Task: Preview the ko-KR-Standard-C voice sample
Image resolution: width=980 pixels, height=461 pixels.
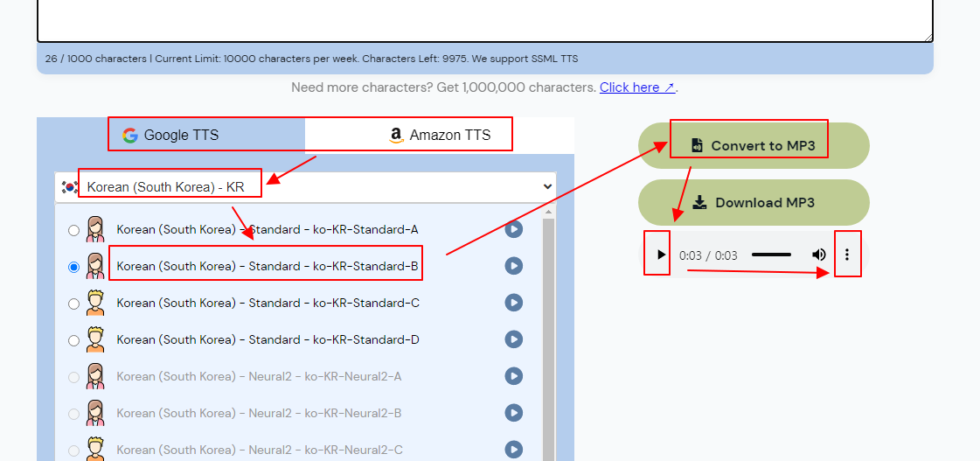Action: pos(514,304)
